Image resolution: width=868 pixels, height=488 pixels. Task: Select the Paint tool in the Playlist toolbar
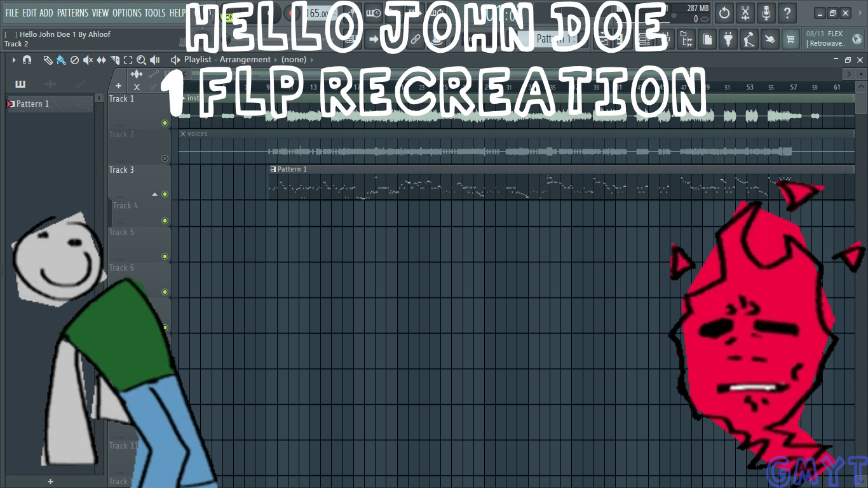(62, 60)
